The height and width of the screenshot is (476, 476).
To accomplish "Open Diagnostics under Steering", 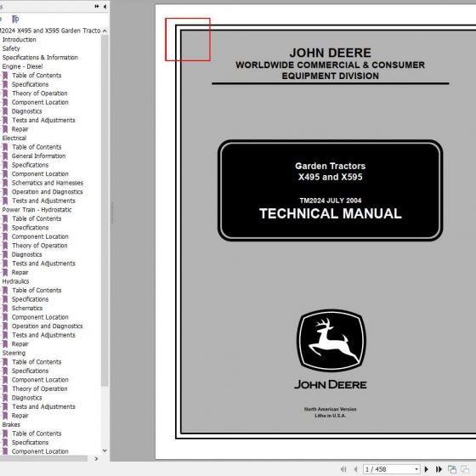I will (26, 398).
